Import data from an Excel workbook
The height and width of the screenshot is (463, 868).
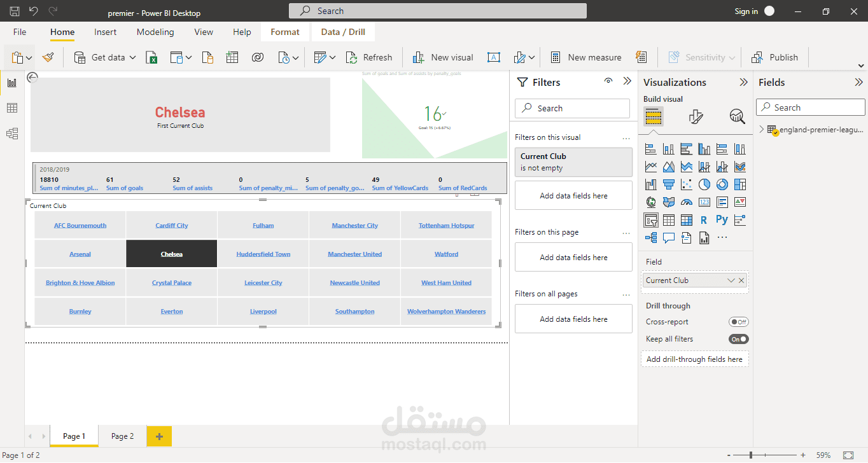[151, 57]
